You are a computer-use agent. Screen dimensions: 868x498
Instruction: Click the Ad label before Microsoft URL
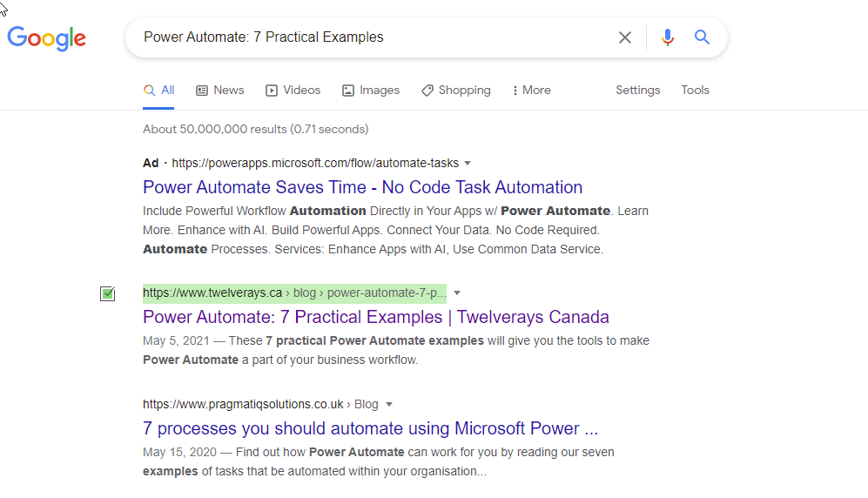pyautogui.click(x=151, y=163)
